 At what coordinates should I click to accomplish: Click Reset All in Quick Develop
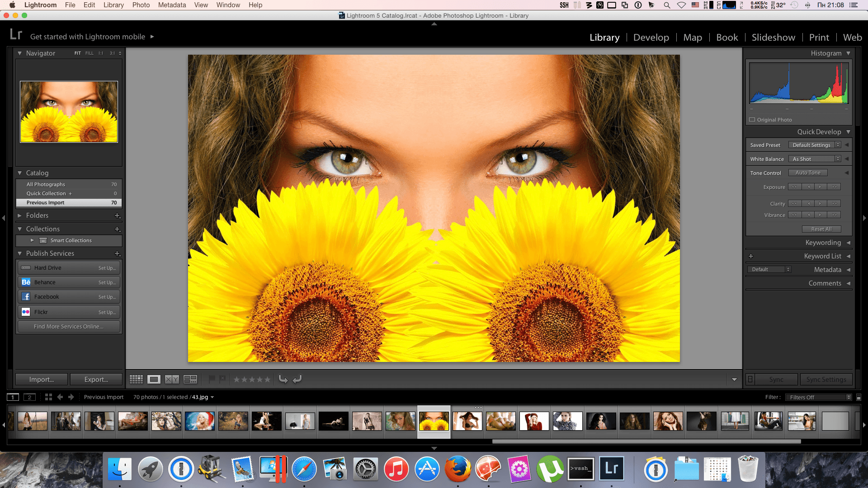[821, 229]
